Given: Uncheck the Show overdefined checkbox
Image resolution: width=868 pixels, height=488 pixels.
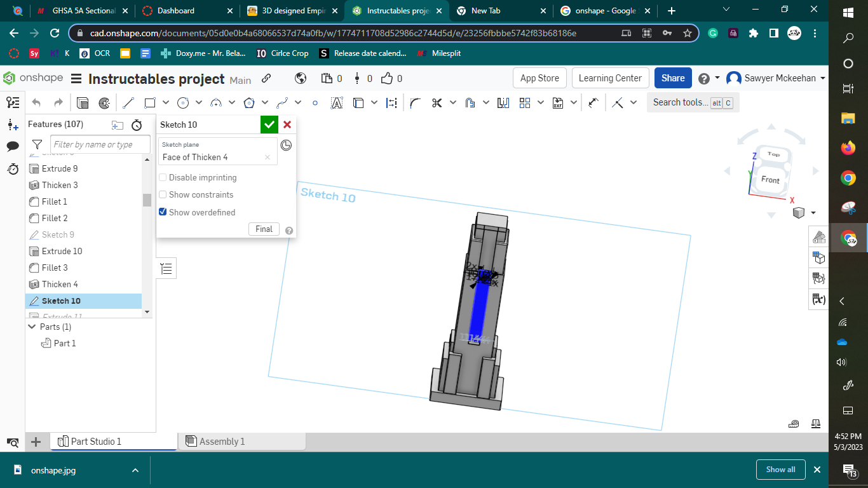Looking at the screenshot, I should point(163,212).
